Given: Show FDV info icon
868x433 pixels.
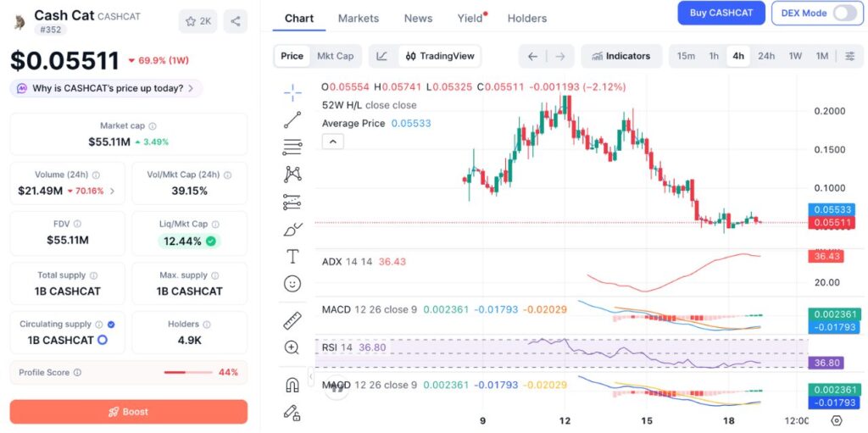Looking at the screenshot, I should click(x=77, y=224).
